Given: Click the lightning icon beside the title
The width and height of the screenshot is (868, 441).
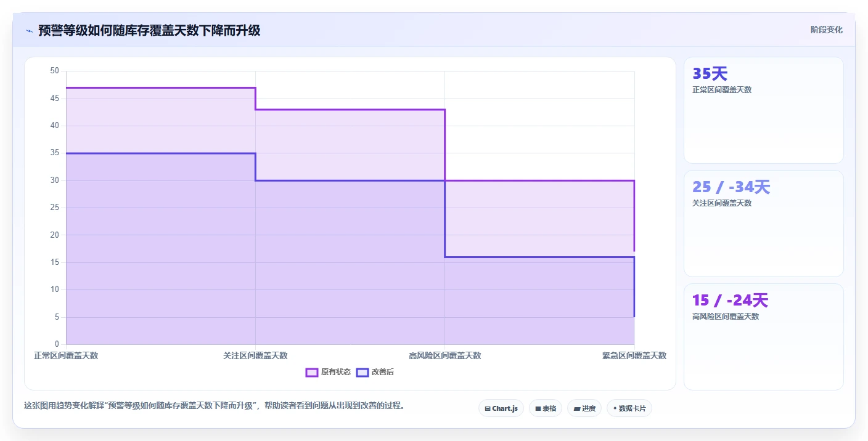Looking at the screenshot, I should pos(29,31).
